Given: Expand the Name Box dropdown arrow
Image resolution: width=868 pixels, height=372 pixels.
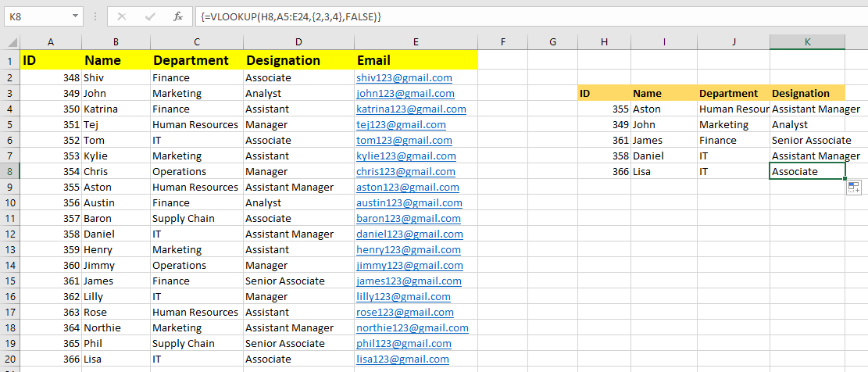Looking at the screenshot, I should point(75,16).
